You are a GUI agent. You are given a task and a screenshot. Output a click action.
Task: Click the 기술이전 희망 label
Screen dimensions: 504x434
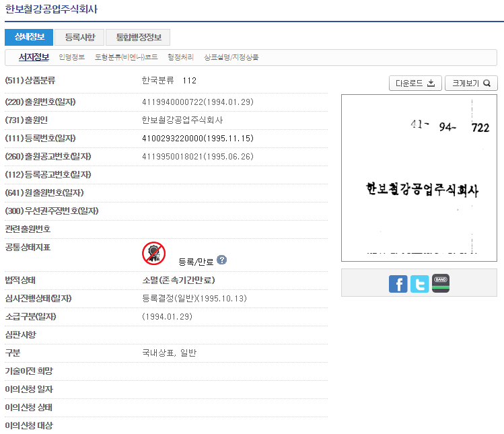click(29, 371)
